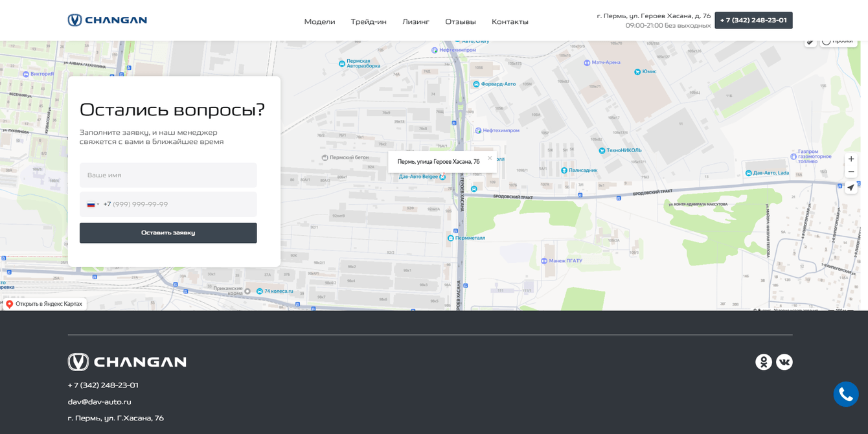The width and height of the screenshot is (868, 434).
Task: Toggle the Пробки traffic layer on the map
Action: (838, 41)
